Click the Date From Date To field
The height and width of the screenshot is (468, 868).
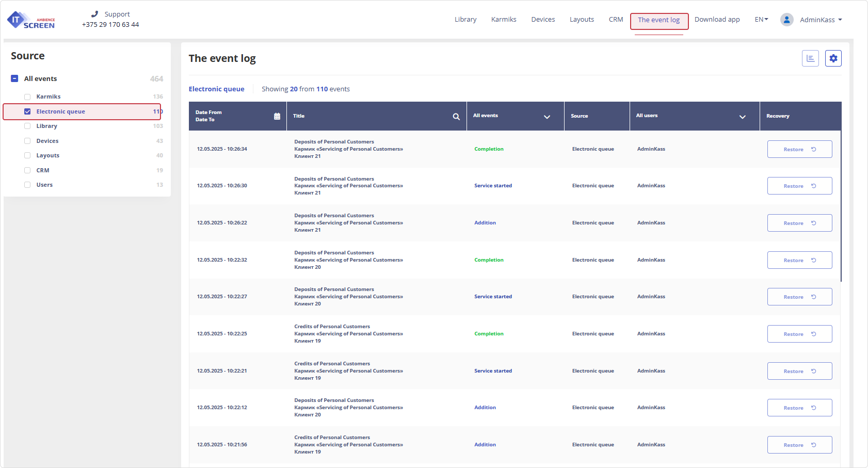point(237,116)
